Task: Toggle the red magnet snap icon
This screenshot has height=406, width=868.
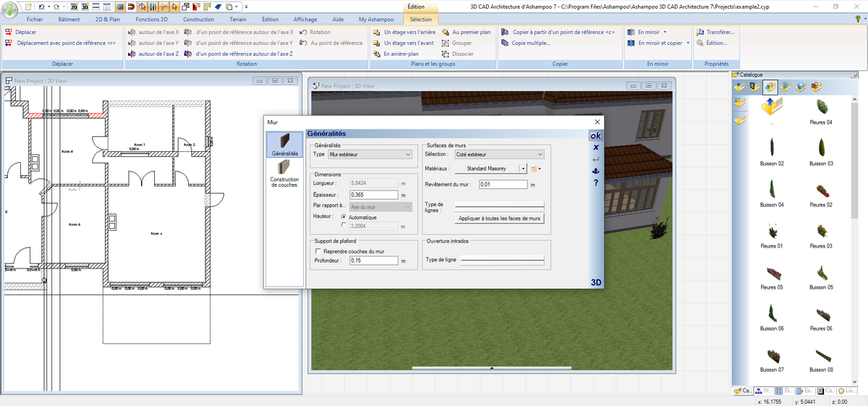Action: [131, 7]
